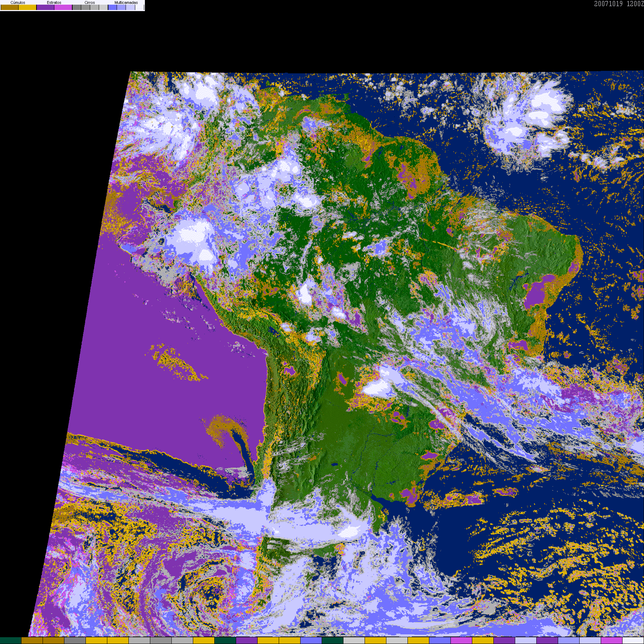The width and height of the screenshot is (644, 644).
Task: Click the pale lavender Multicamadas legend swatch
Action: pyautogui.click(x=131, y=7)
